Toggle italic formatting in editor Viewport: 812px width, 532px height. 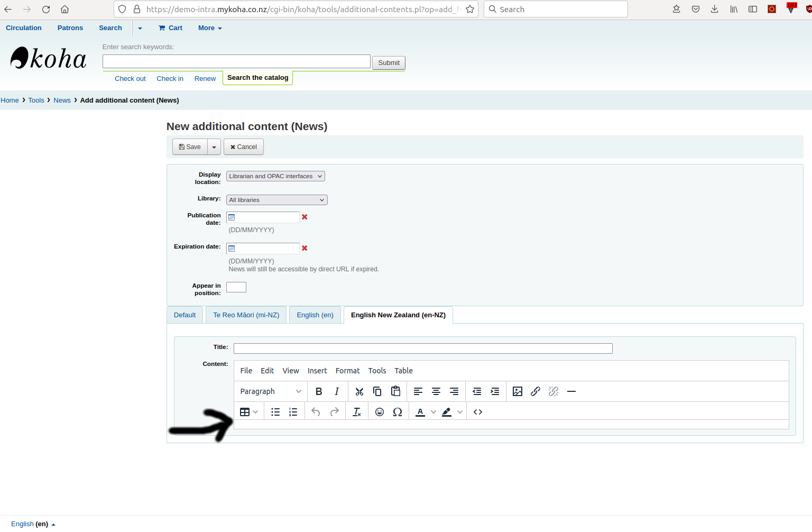coord(337,391)
